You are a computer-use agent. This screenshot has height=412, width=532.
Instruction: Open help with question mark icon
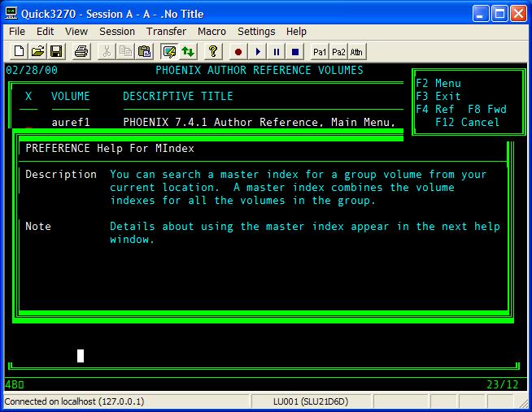(213, 52)
